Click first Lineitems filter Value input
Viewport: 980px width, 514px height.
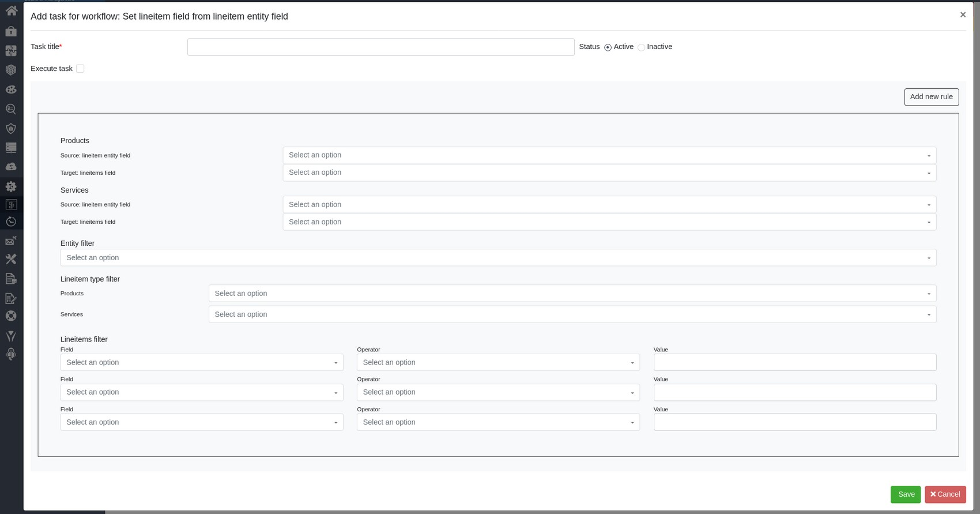coord(795,362)
